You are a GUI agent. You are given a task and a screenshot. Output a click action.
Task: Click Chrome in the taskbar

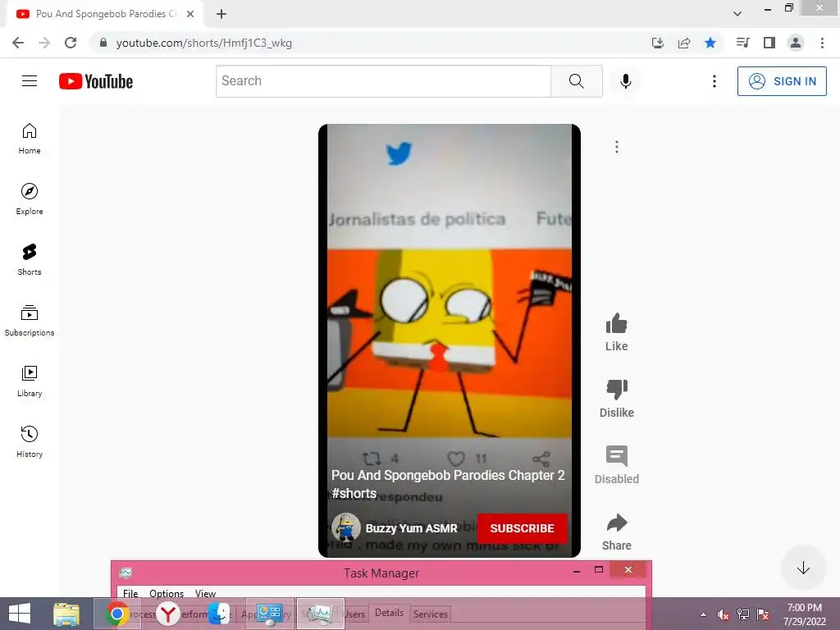click(116, 614)
